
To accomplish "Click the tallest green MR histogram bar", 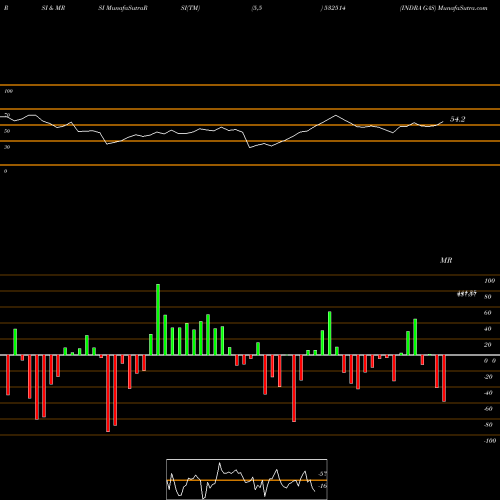I will point(158,319).
